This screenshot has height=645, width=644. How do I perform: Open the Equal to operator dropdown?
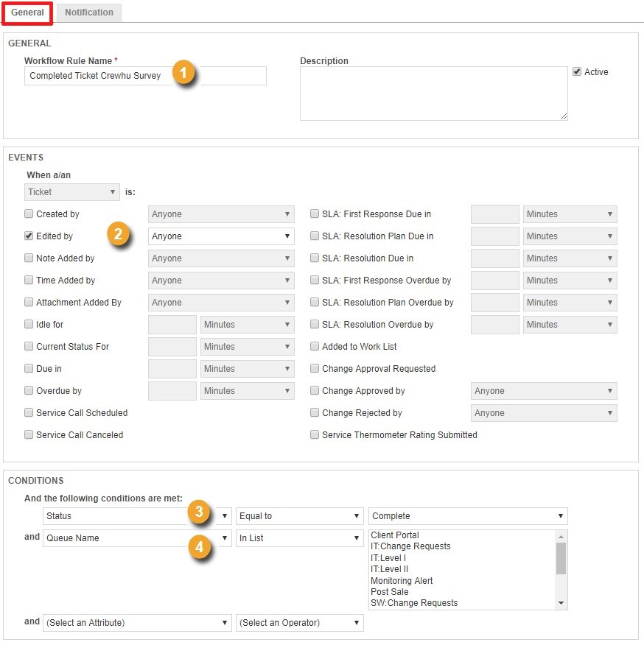tap(300, 516)
